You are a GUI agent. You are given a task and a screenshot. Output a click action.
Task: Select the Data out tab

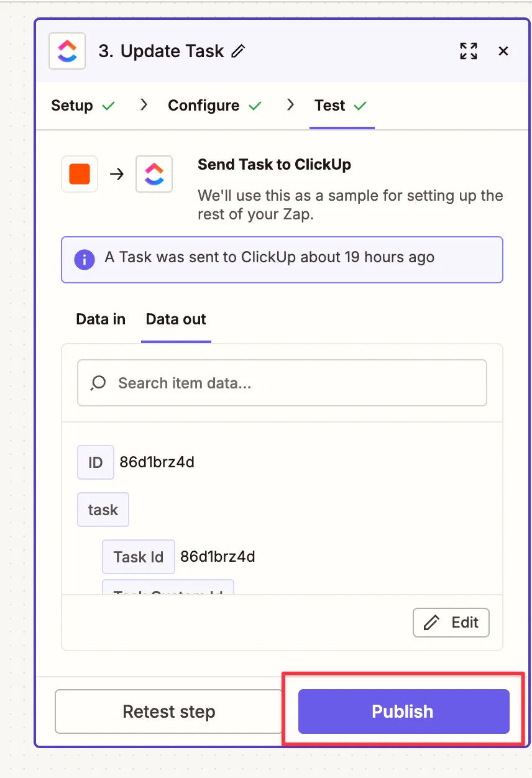pyautogui.click(x=176, y=319)
